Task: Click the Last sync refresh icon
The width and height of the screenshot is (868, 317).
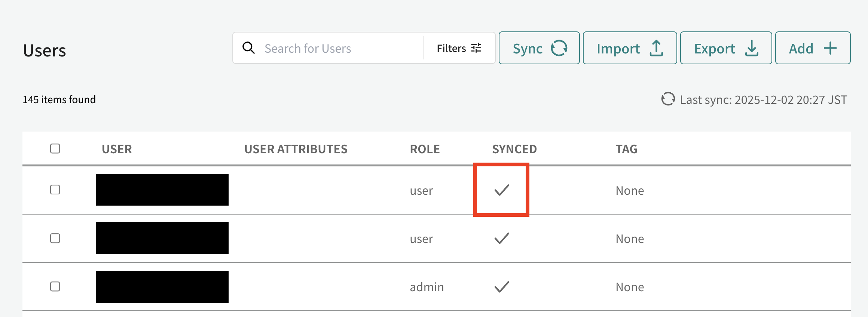Action: [x=668, y=99]
